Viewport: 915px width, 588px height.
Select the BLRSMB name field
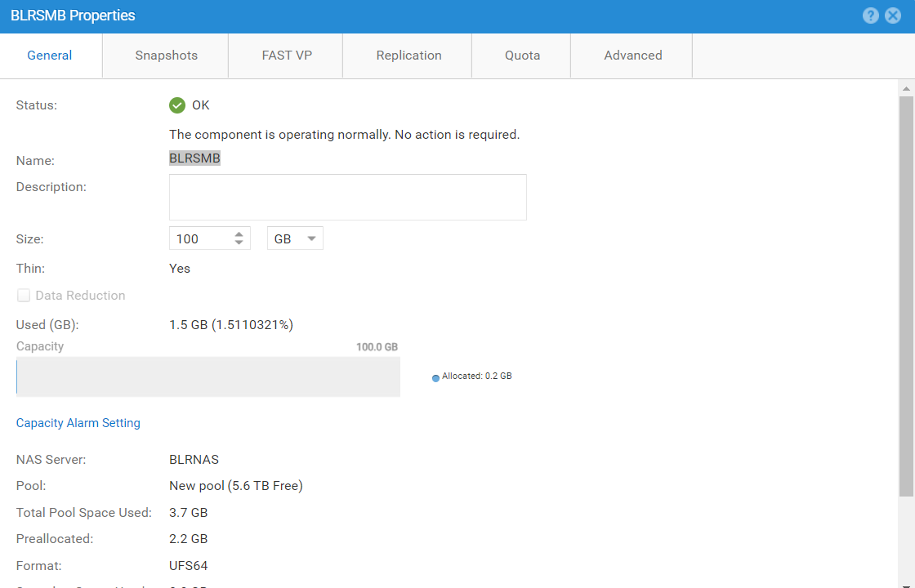(194, 158)
